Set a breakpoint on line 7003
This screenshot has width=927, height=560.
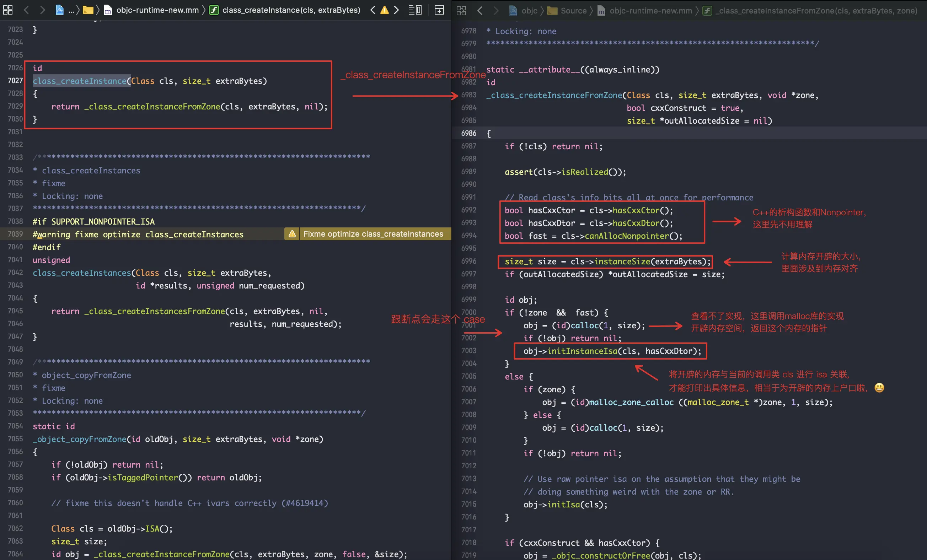pyautogui.click(x=469, y=350)
